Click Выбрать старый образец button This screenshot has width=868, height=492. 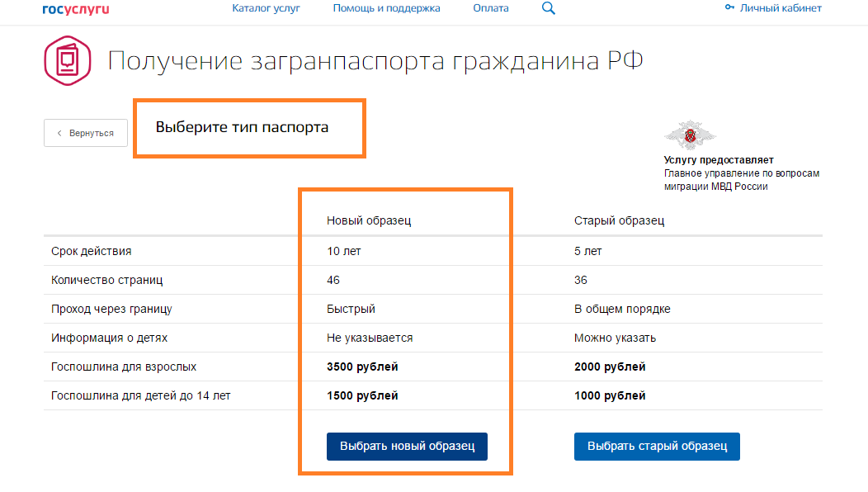coord(657,447)
